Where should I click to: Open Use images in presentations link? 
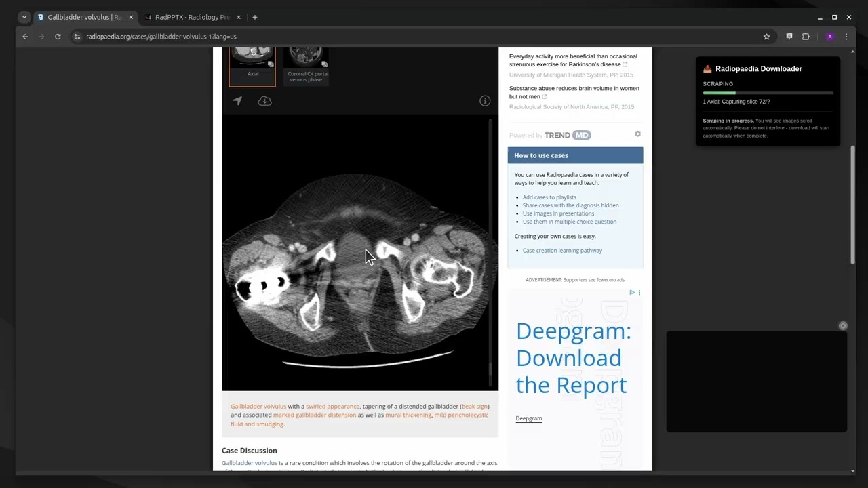pos(558,213)
